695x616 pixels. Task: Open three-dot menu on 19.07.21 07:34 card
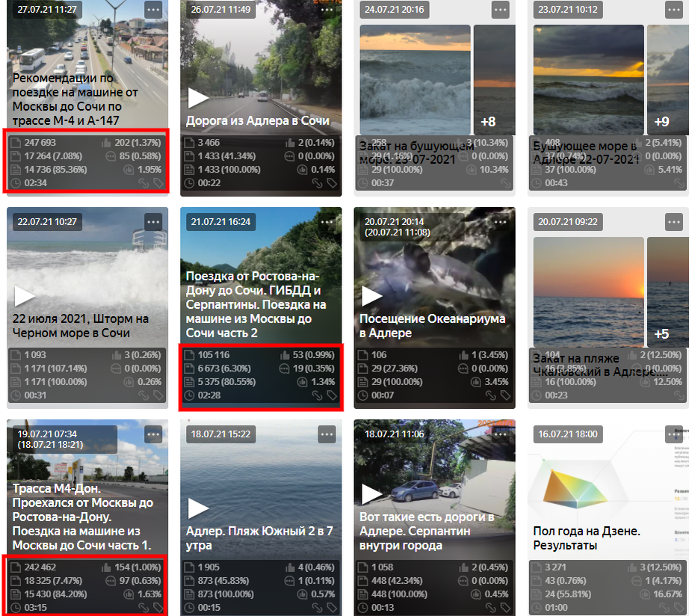[x=153, y=434]
